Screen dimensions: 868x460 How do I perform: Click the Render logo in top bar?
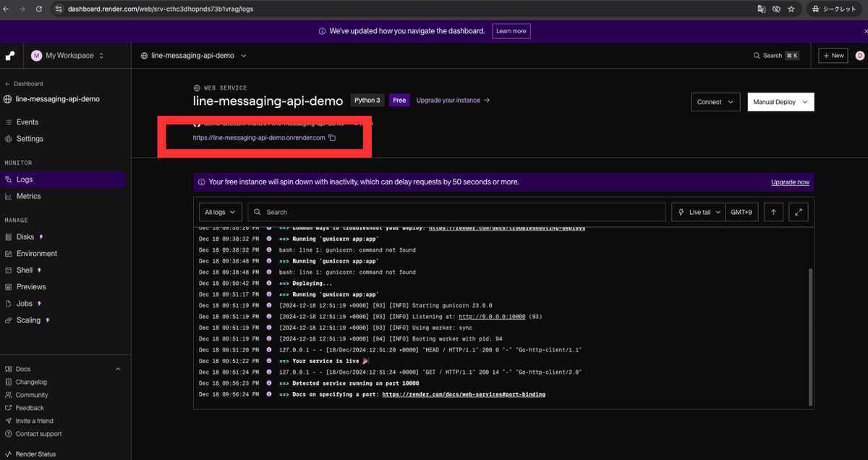10,56
